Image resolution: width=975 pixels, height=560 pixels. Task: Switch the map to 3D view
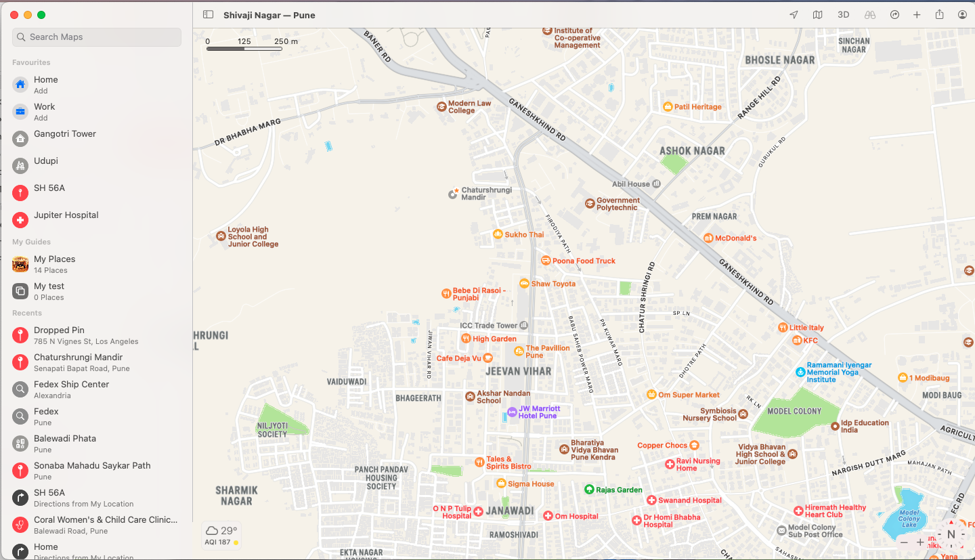pyautogui.click(x=843, y=14)
